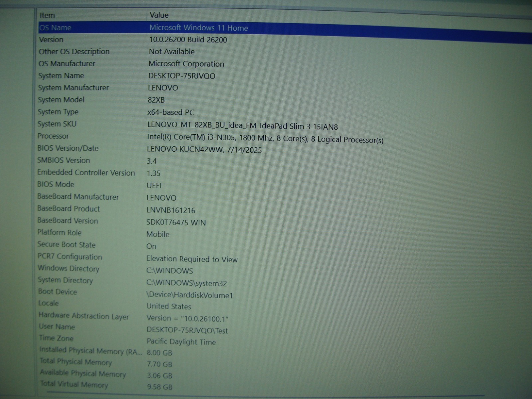
Task: Select the Version row label
Action: [x=51, y=40]
